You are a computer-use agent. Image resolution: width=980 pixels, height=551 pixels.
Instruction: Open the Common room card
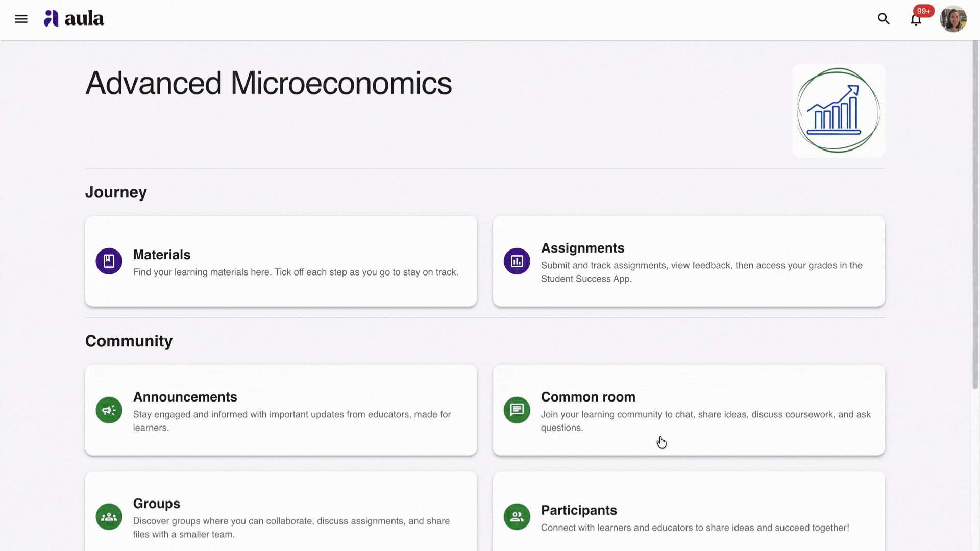click(689, 410)
